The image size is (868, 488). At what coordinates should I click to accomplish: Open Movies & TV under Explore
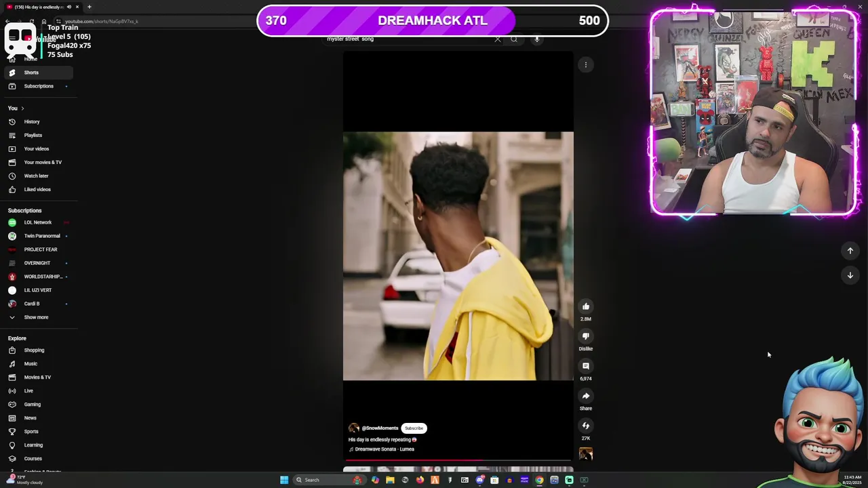pyautogui.click(x=39, y=378)
